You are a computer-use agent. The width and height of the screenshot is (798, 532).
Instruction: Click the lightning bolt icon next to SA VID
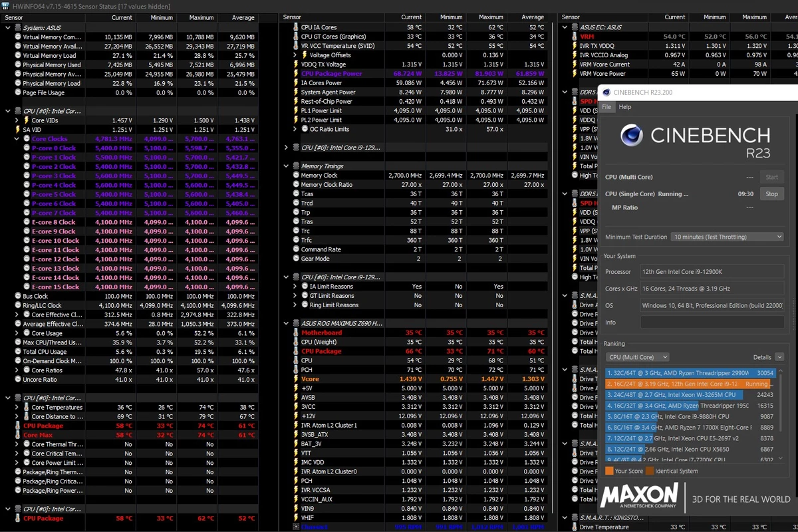17,130
